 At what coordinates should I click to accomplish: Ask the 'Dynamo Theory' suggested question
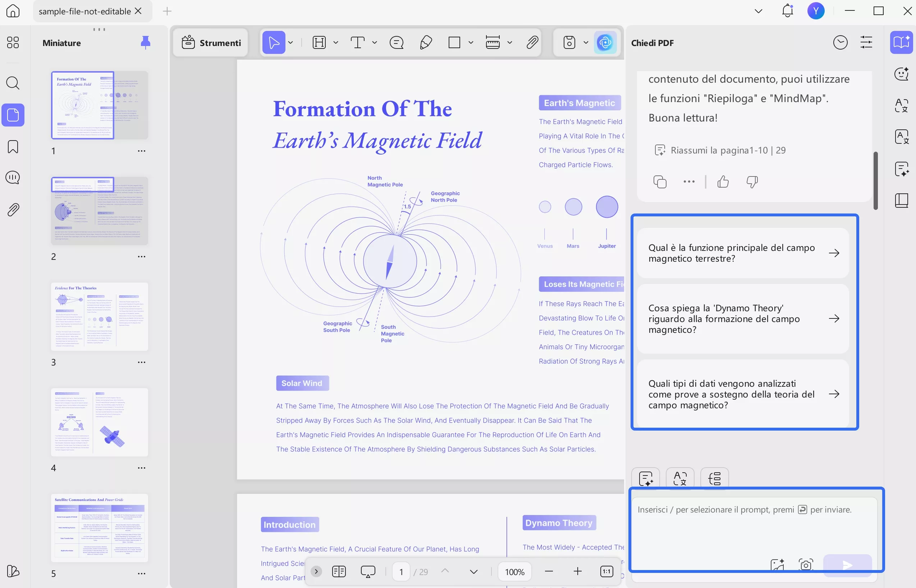[743, 318]
